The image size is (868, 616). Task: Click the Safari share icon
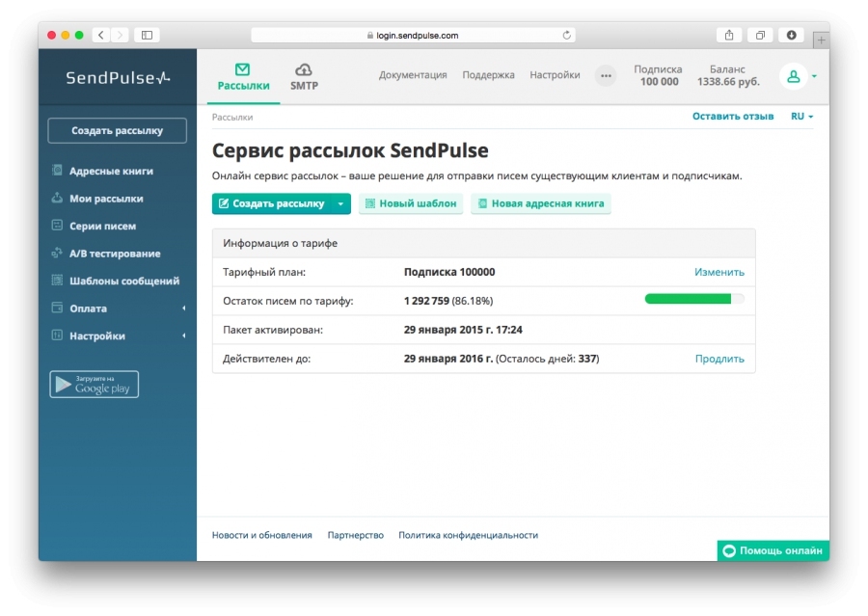[729, 36]
